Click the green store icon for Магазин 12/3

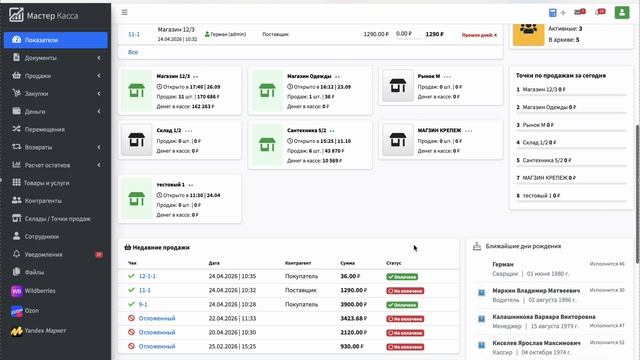(x=137, y=91)
